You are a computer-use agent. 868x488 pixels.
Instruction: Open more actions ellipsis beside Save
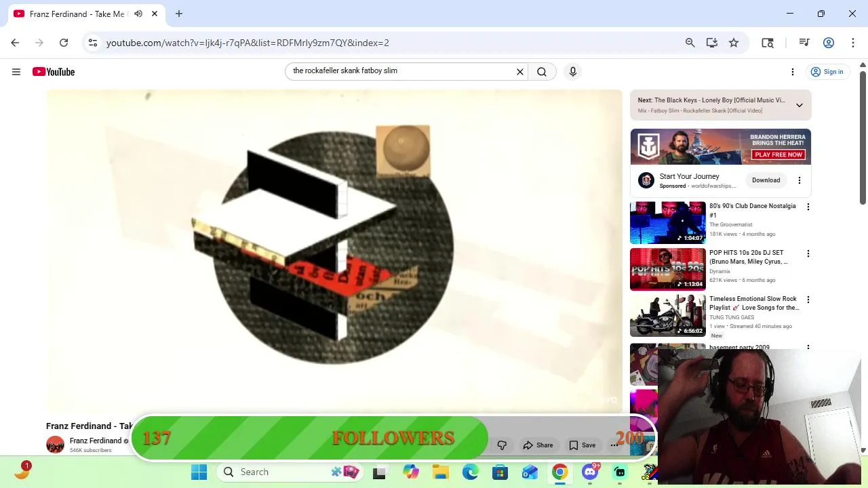(614, 445)
